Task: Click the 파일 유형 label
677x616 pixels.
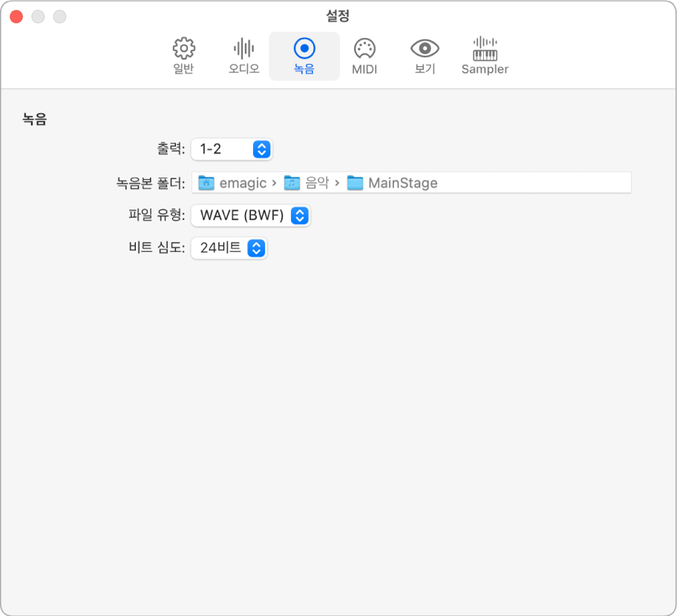Action: point(157,215)
